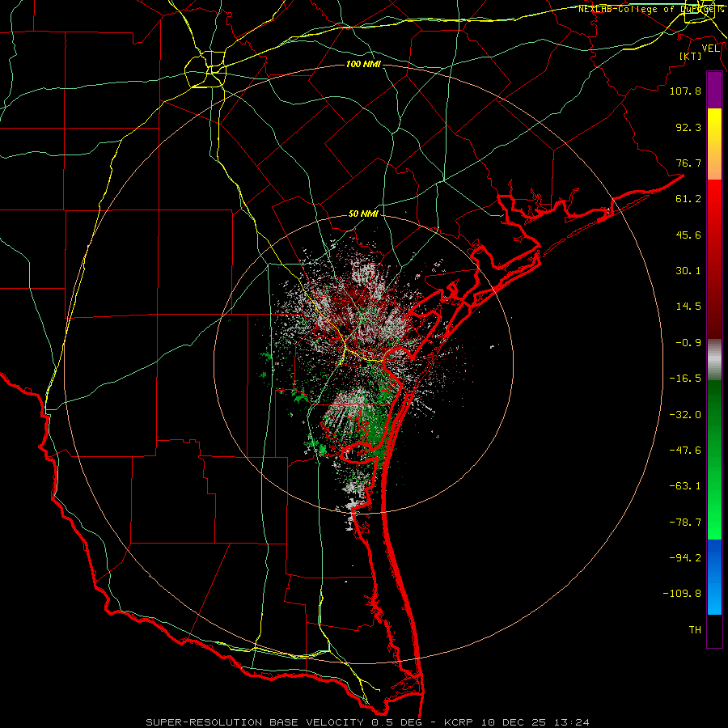Click the red segment of the color bar
728x728 pixels.
(714, 259)
